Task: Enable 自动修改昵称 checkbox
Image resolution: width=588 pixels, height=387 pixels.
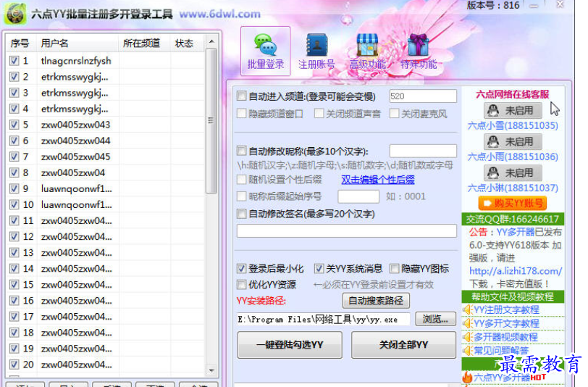Action: pyautogui.click(x=242, y=151)
